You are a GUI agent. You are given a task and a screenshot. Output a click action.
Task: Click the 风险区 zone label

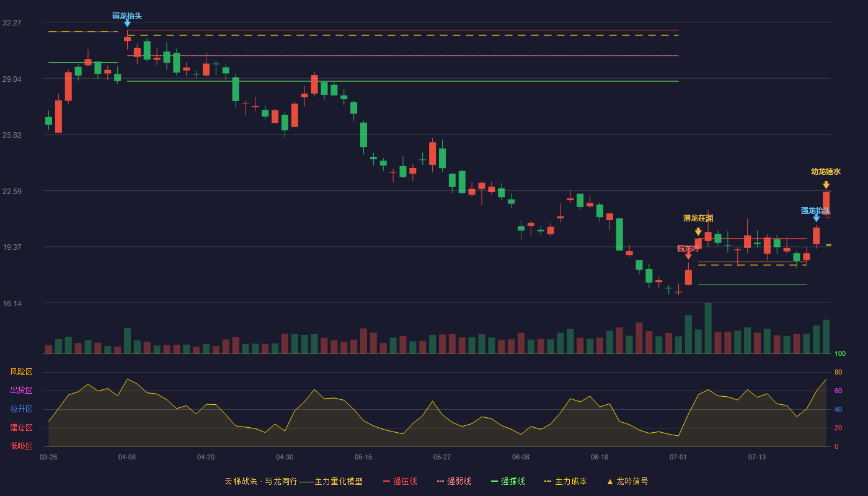coord(22,372)
